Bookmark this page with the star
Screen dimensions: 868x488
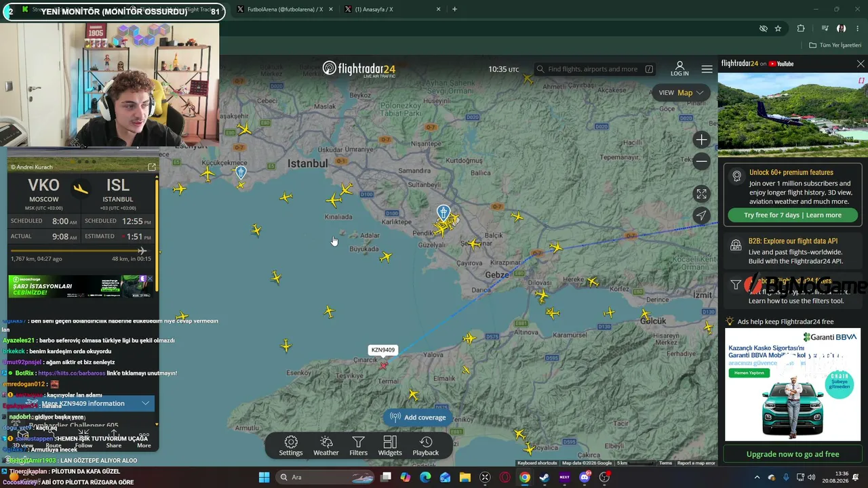(x=778, y=28)
